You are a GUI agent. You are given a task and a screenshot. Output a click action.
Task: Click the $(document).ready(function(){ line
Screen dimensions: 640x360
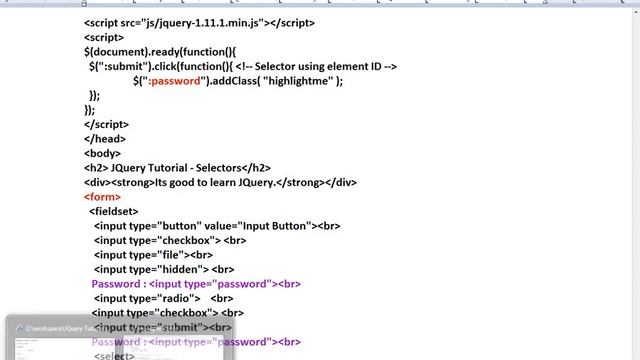(x=160, y=52)
